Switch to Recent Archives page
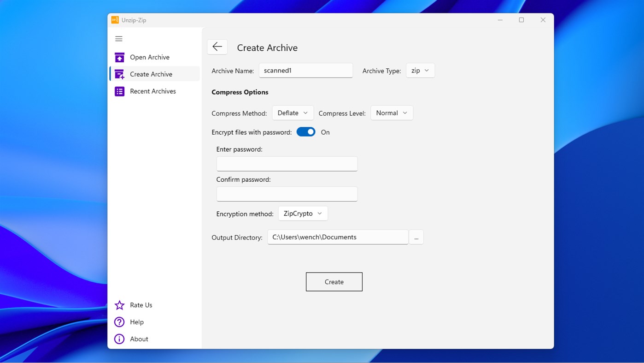 coord(152,91)
